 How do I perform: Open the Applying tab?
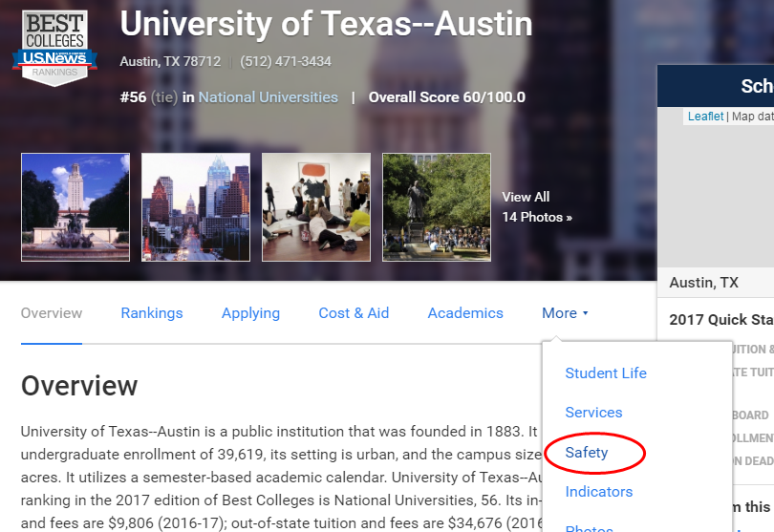click(250, 313)
